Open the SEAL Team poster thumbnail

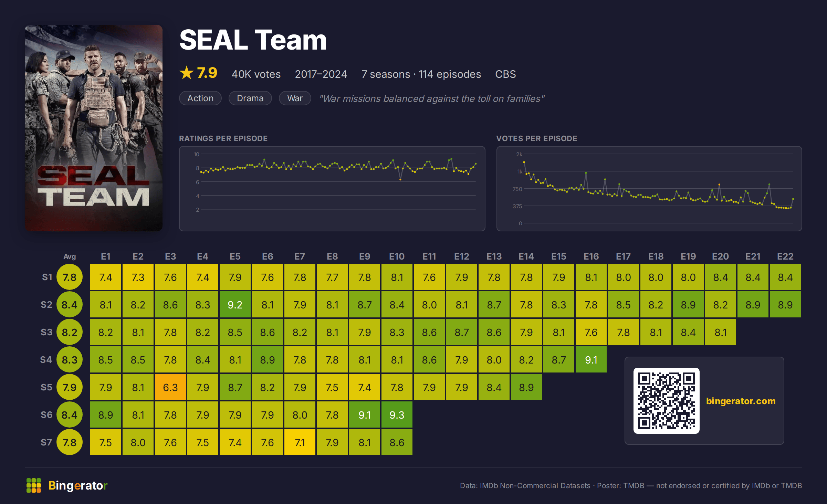(x=94, y=128)
